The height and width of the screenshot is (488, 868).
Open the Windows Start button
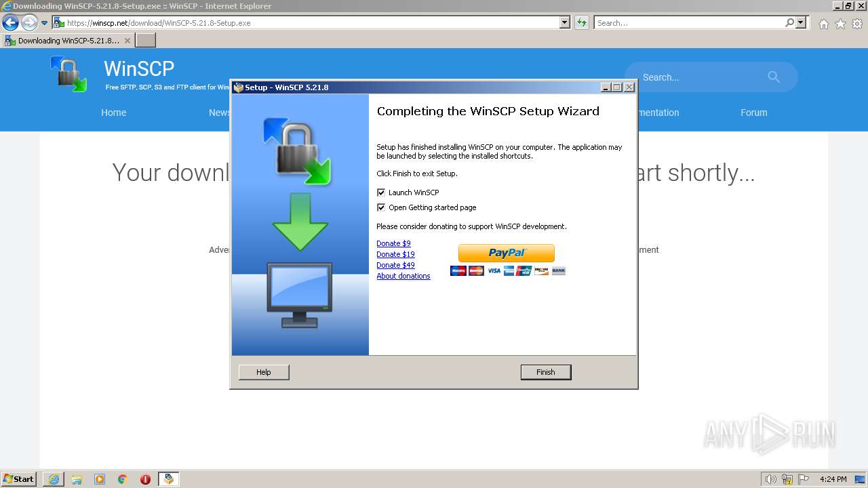[x=18, y=479]
